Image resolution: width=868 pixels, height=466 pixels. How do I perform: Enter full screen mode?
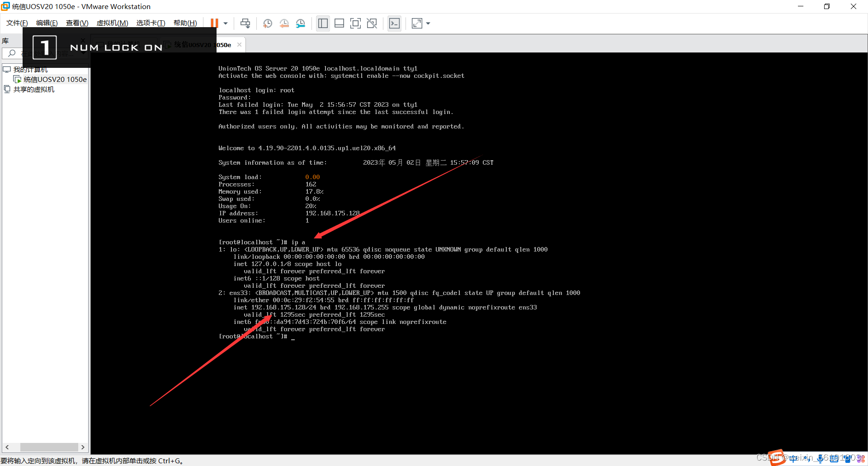[x=355, y=23]
